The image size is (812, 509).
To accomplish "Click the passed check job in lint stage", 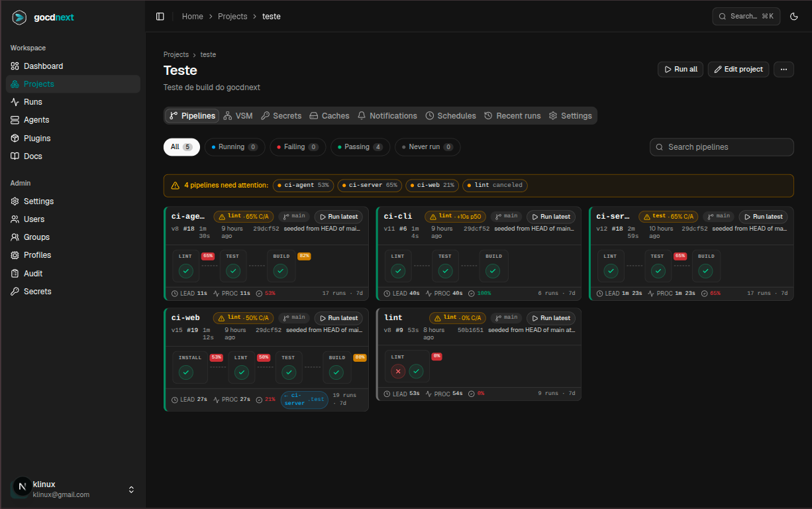I will coord(416,372).
